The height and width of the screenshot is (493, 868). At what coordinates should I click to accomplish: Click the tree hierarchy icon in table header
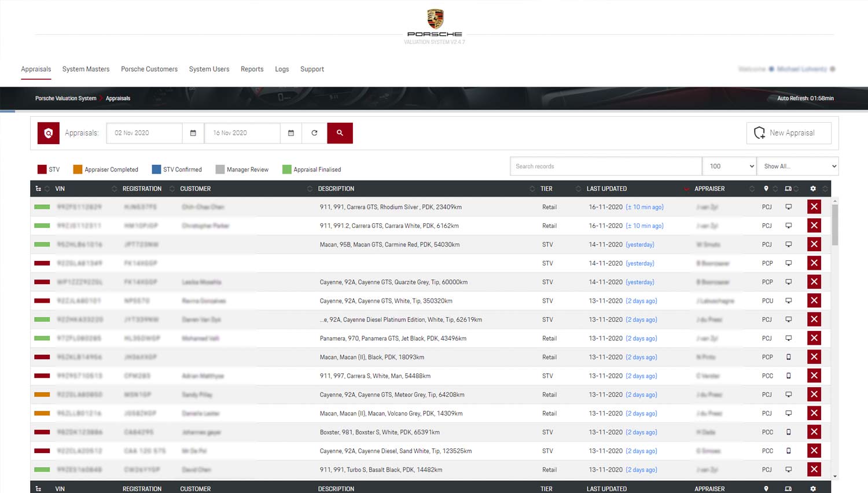point(38,189)
